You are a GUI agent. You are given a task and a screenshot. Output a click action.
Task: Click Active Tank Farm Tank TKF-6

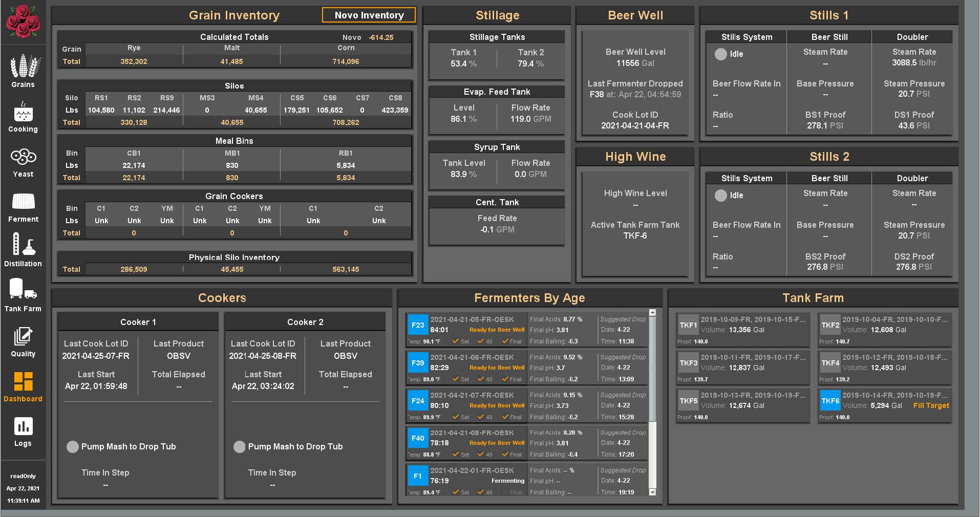(635, 236)
